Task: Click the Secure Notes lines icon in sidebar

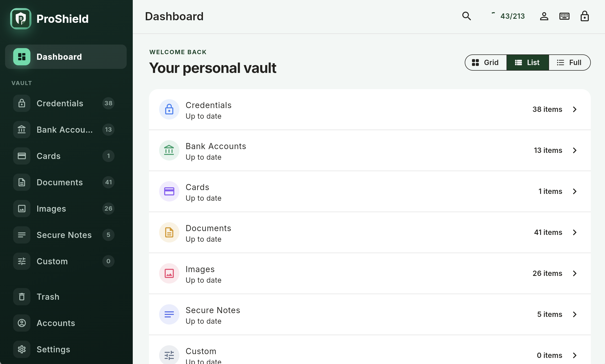Action: 22,235
